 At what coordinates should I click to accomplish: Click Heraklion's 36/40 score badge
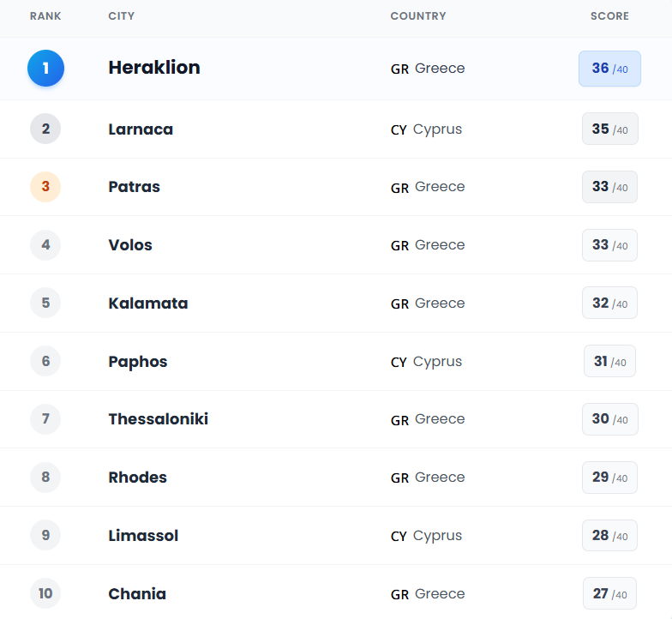609,69
